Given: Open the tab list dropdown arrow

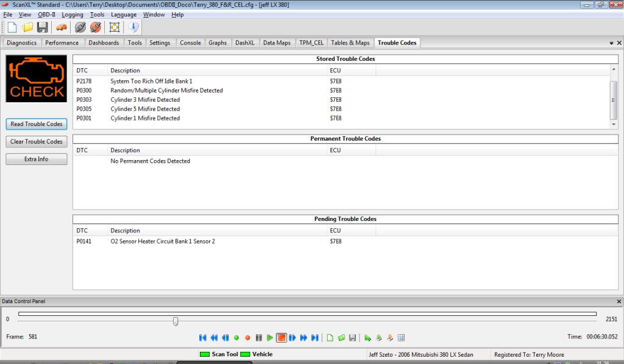Looking at the screenshot, I should click(611, 43).
